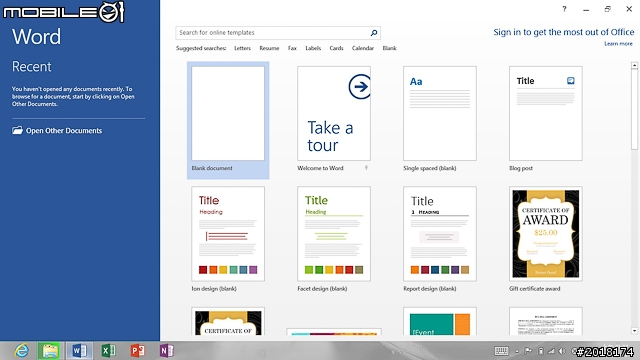Switch to Excel in the taskbar
This screenshot has height=360, width=640.
[x=108, y=351]
